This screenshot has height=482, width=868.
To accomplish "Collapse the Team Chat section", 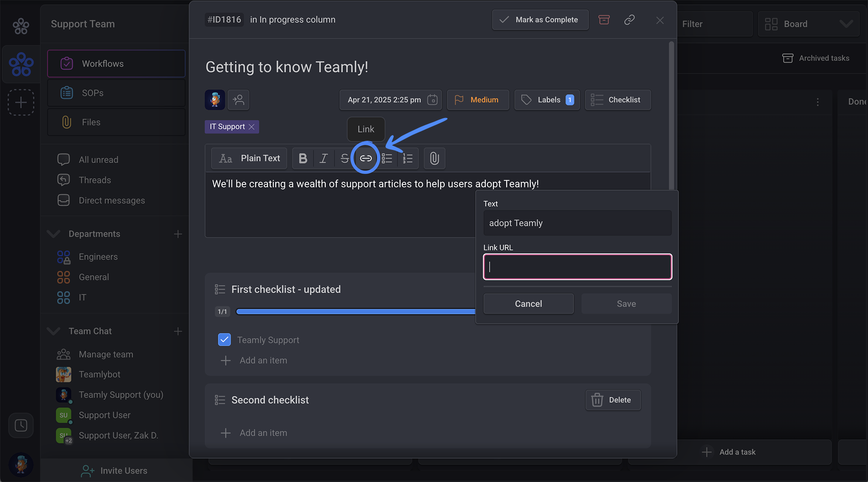I will [x=54, y=331].
